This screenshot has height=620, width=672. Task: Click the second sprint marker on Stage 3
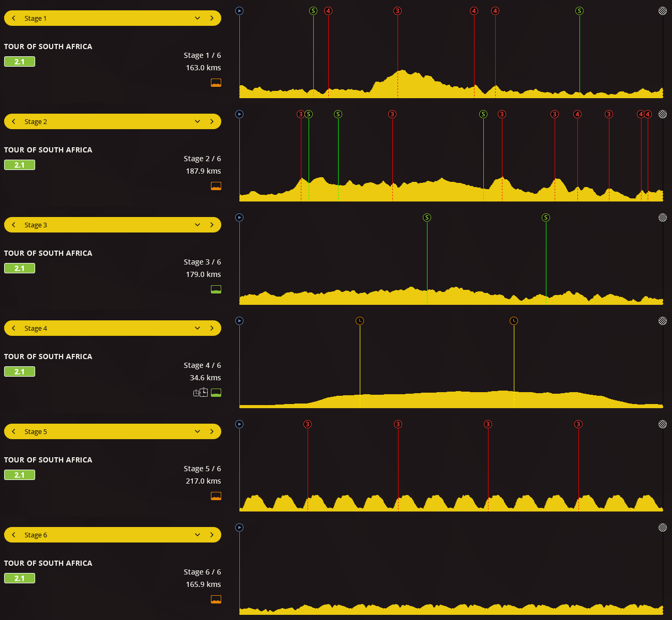[546, 218]
